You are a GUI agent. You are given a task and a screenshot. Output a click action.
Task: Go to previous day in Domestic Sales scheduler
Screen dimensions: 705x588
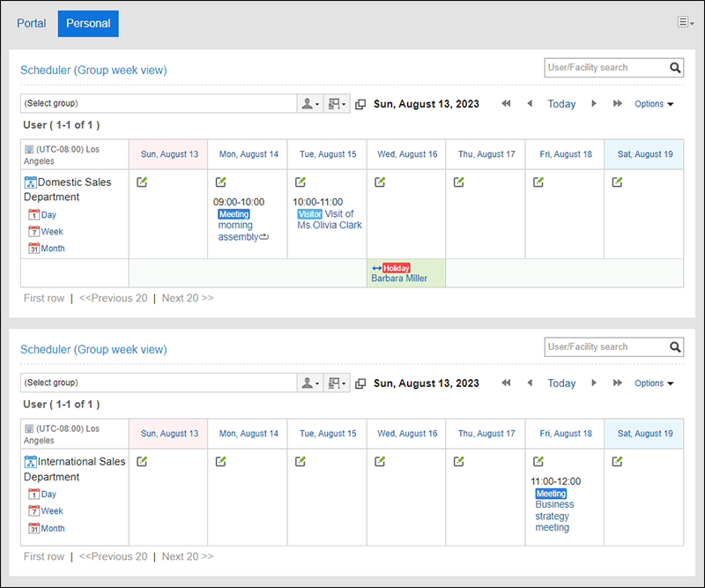[530, 103]
